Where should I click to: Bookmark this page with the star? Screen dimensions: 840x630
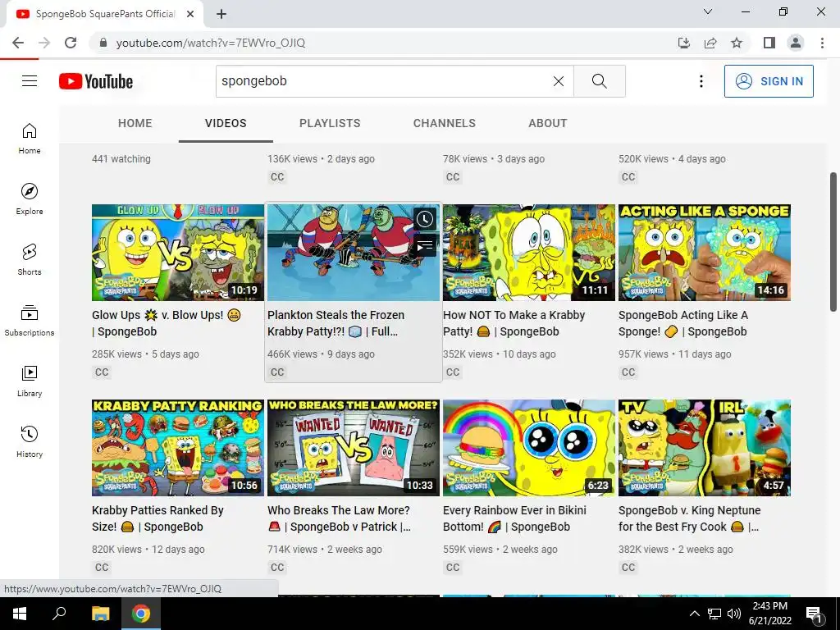tap(737, 43)
